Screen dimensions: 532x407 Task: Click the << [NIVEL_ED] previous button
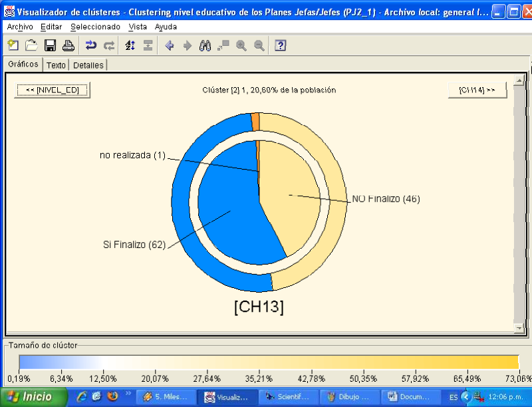pyautogui.click(x=53, y=90)
